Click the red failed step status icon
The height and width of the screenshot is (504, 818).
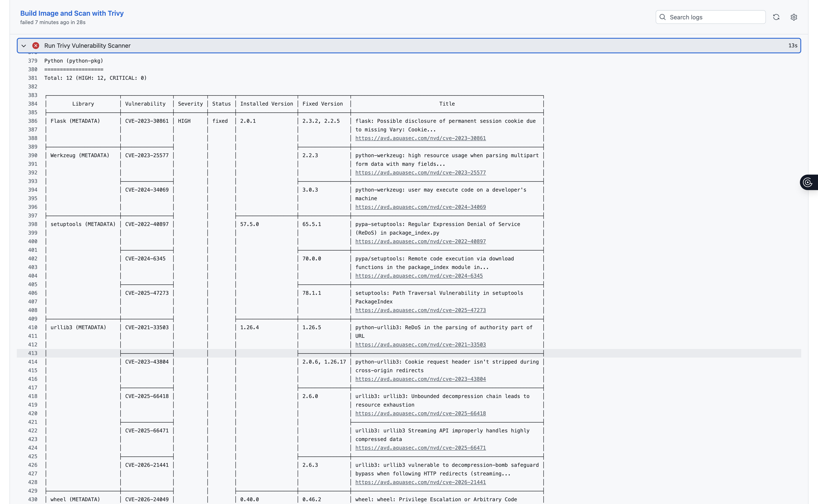[x=36, y=46]
